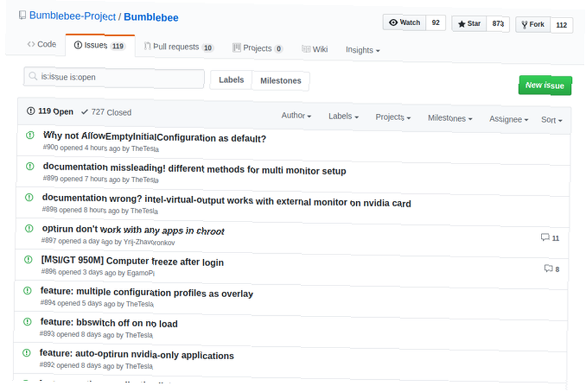The image size is (586, 392).
Task: Click the open-issue icon for #898
Action: tap(29, 197)
